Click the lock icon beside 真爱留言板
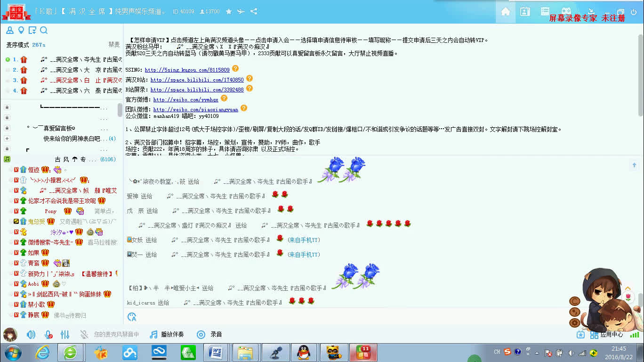 pos(7,128)
